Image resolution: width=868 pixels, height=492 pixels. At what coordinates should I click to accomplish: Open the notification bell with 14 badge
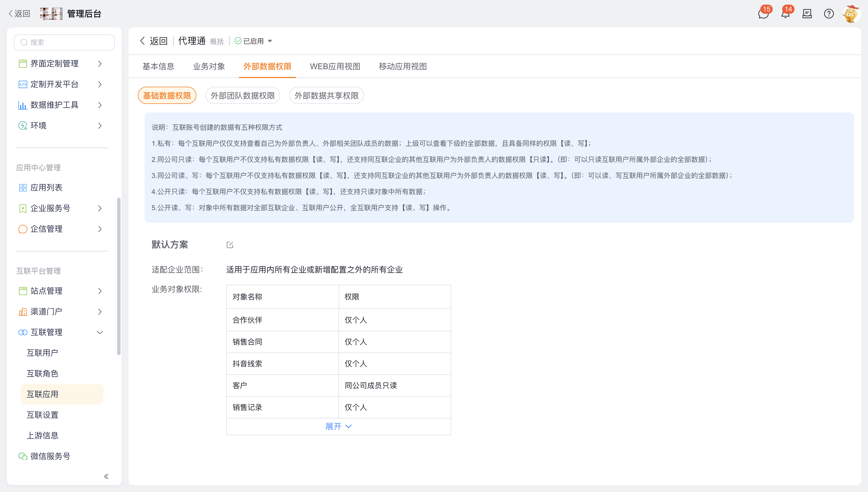point(785,14)
